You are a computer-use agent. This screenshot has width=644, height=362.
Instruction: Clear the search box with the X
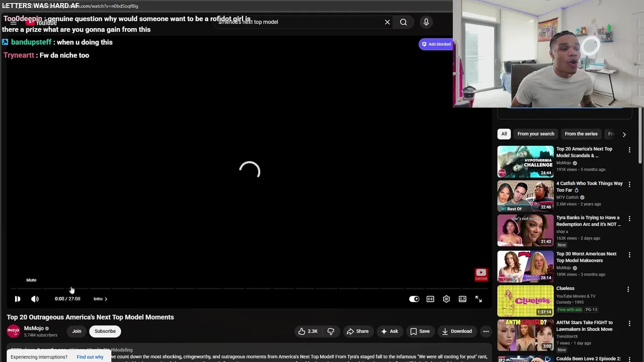(387, 22)
